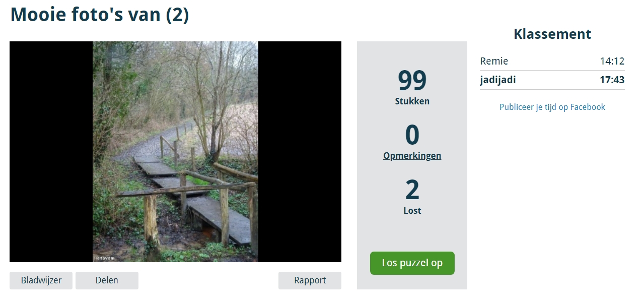Click the page title Mooie foto's van (2)

click(100, 15)
